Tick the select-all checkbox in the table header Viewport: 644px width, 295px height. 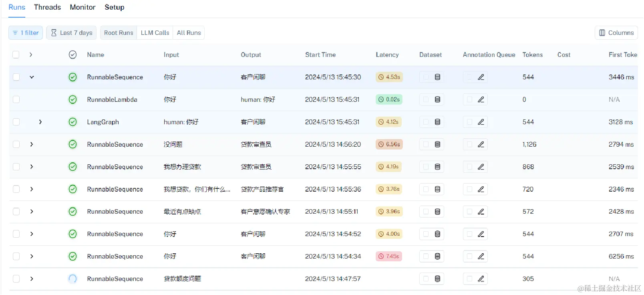click(x=16, y=55)
